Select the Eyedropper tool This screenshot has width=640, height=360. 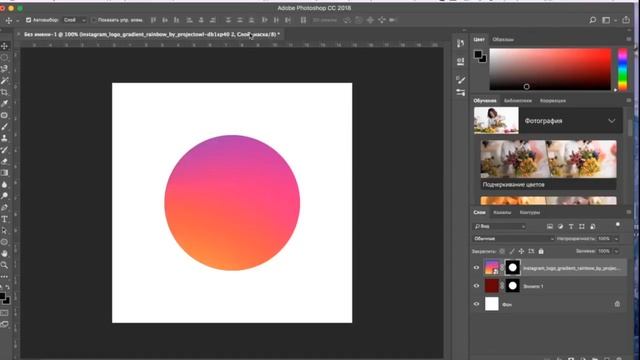tap(4, 104)
